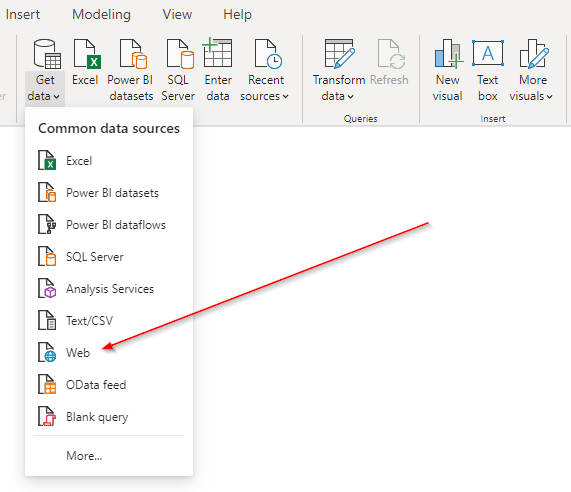Choose Power BI datasets in dropdown list
The width and height of the screenshot is (571, 492).
point(109,193)
